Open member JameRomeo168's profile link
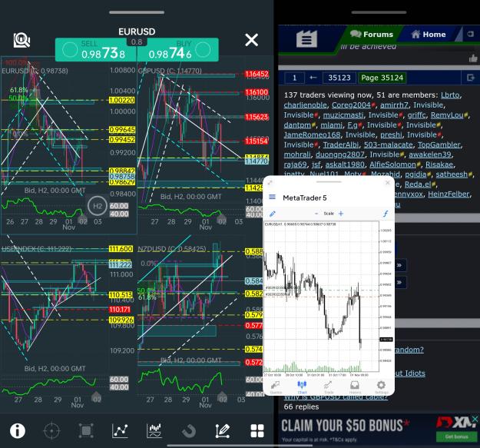 [x=312, y=134]
